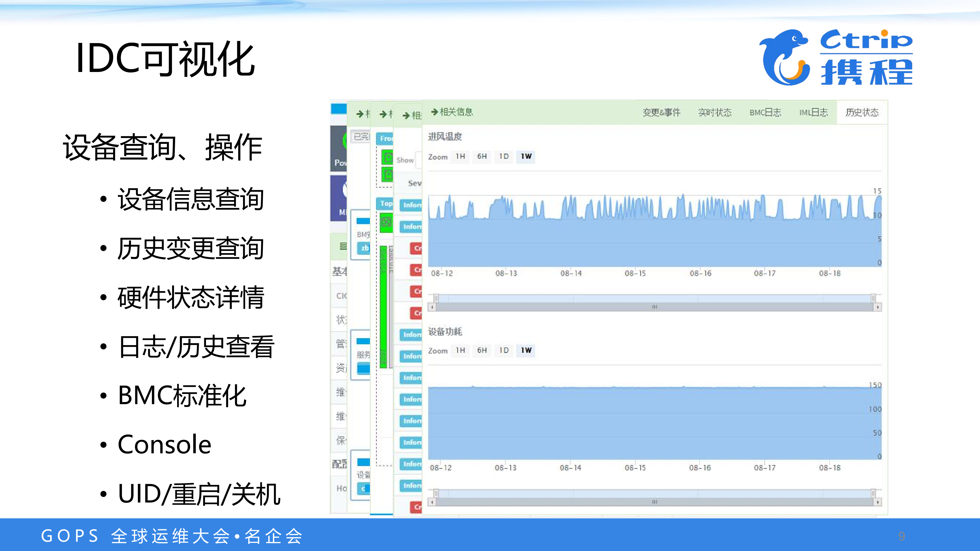
Task: Click the 相关信息 arrow icon on the header
Action: click(x=435, y=113)
